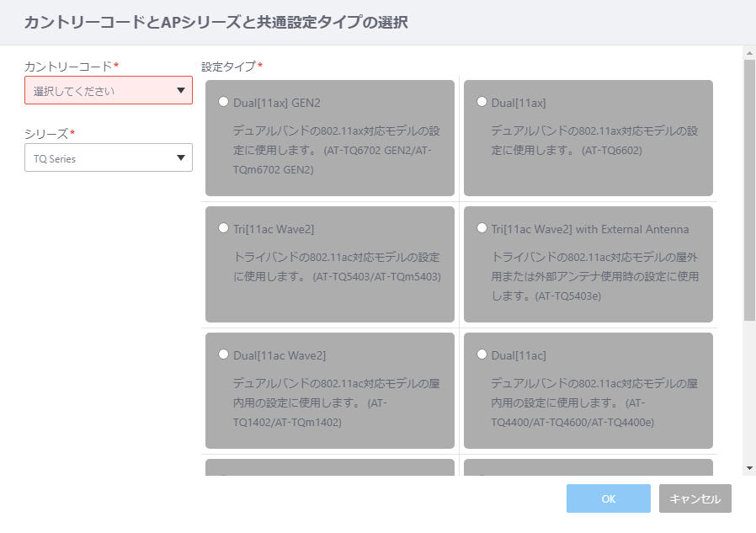This screenshot has height=533, width=756.
Task: Click the AT-TQ1402/AT-TQm1402 description text
Action: [336, 402]
